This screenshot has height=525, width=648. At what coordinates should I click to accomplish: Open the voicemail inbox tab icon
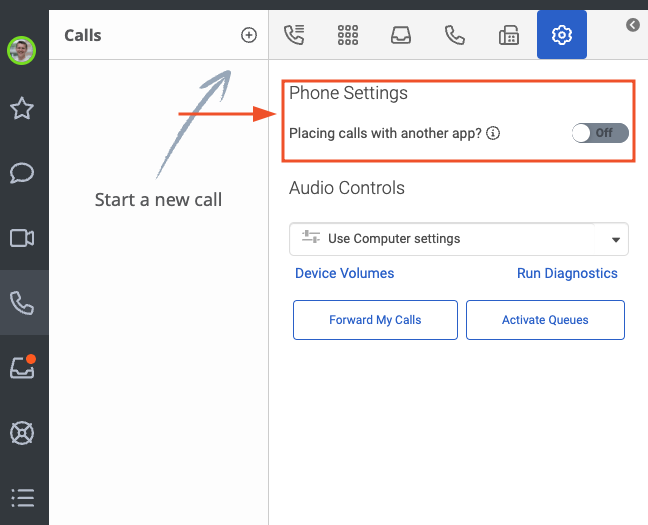[x=401, y=35]
